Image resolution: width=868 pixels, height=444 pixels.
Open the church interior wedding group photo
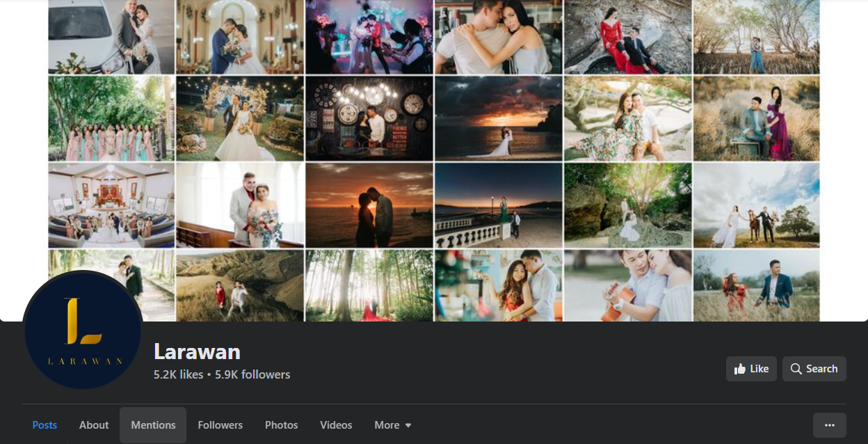point(111,205)
